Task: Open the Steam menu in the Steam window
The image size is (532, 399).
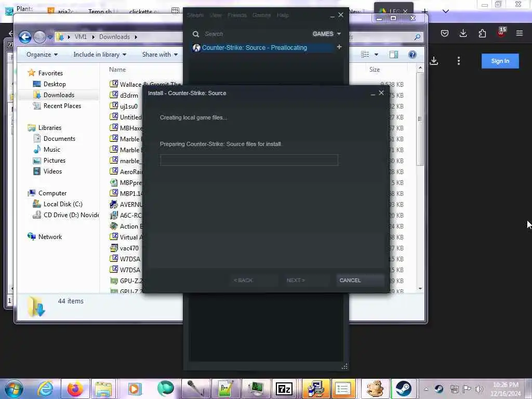Action: (195, 15)
